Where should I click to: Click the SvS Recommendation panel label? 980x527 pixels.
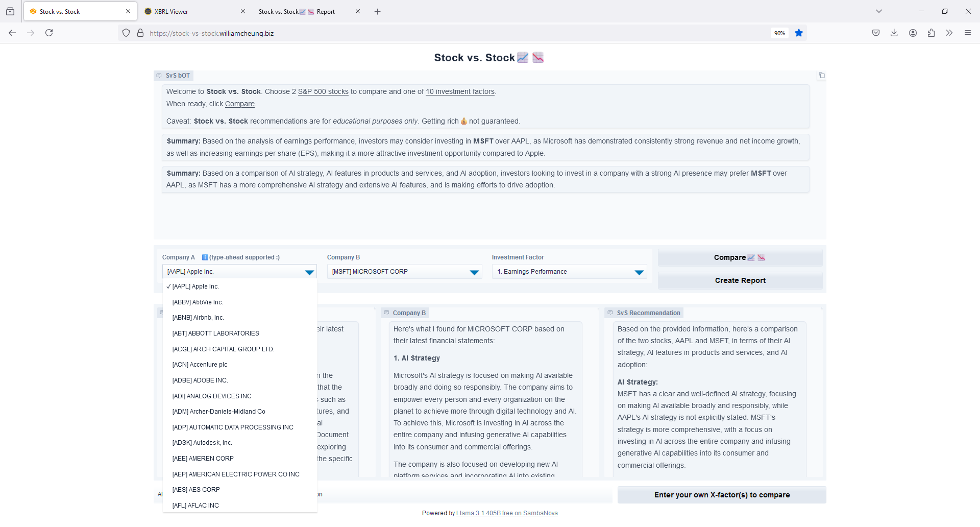(x=644, y=313)
